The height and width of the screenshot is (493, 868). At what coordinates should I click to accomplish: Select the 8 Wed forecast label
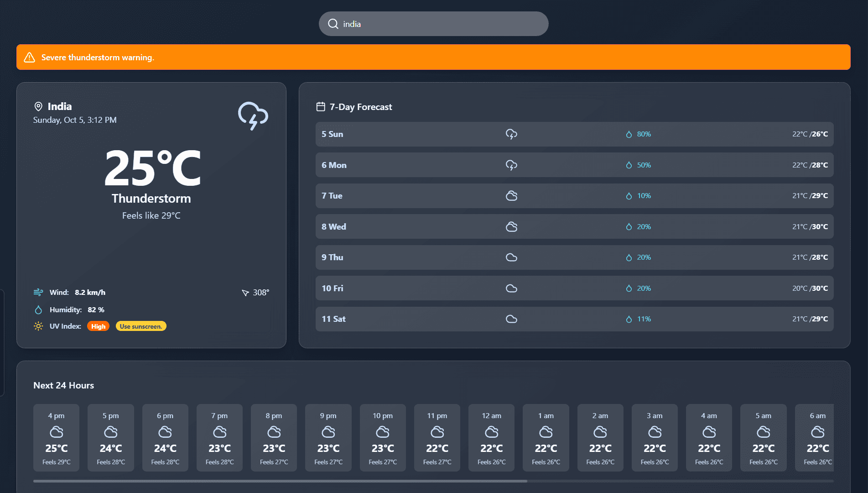334,227
